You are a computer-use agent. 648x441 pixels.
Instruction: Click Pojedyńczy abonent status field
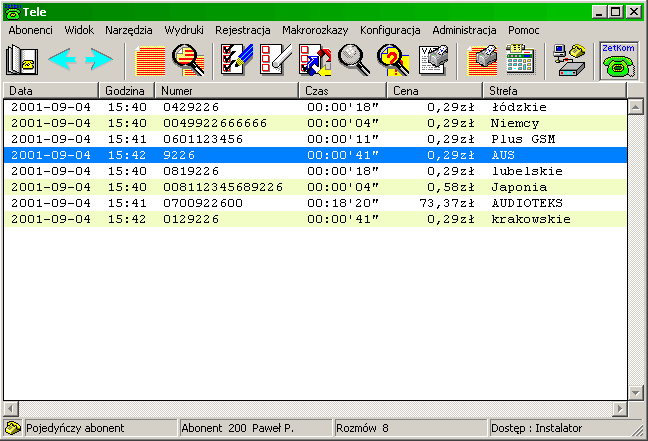click(x=101, y=428)
